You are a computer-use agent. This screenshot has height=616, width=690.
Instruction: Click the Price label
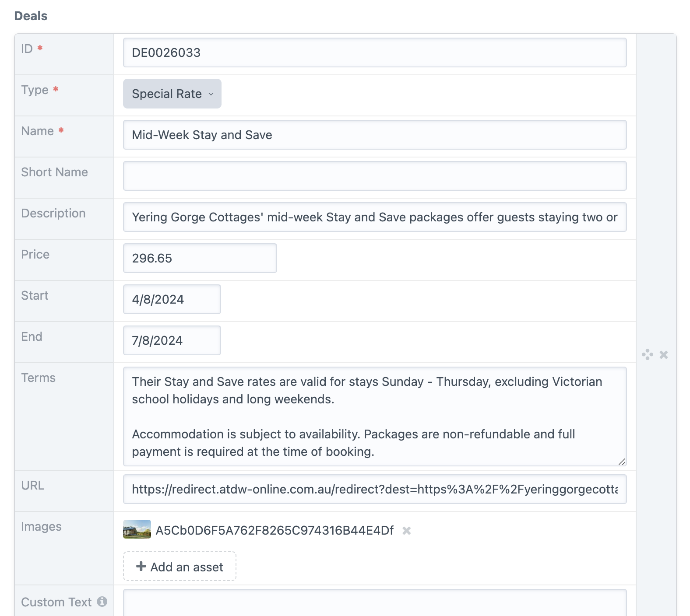35,254
